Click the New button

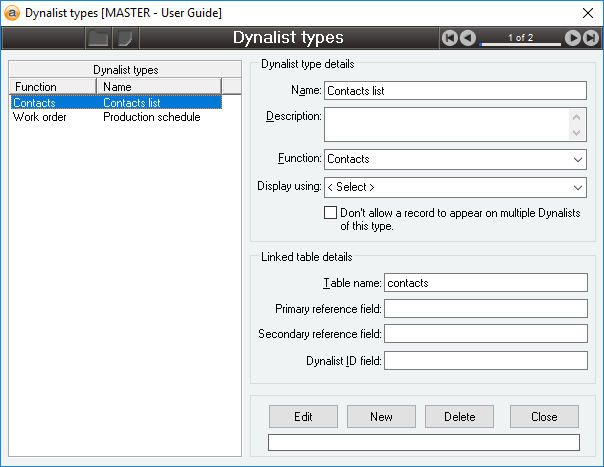[381, 416]
